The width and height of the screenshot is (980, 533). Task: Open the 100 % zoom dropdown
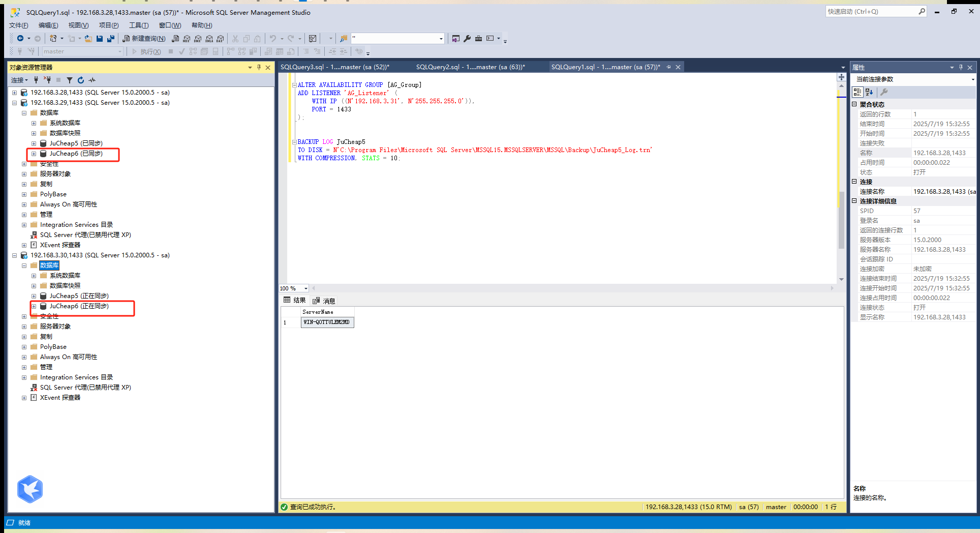pos(305,288)
